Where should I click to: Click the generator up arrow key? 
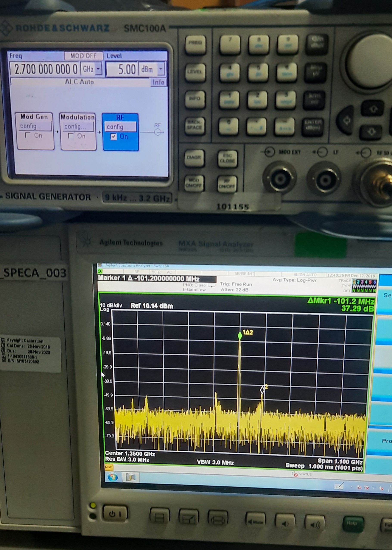[373, 109]
